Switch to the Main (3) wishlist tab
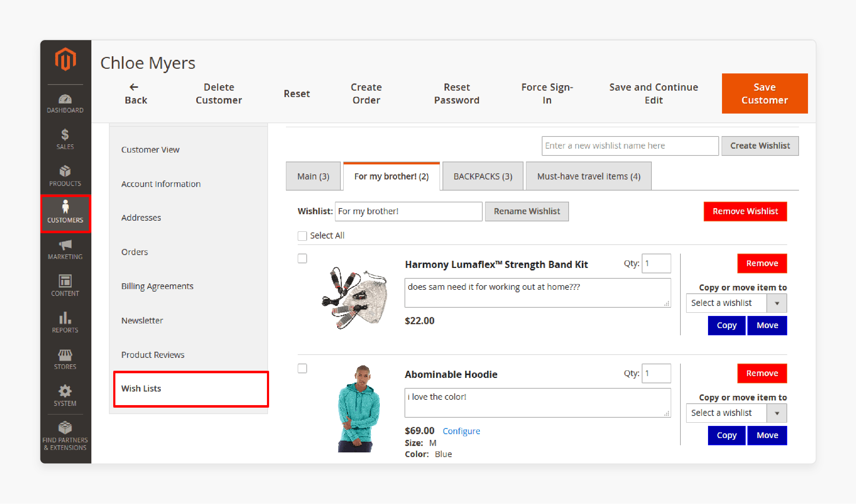856x504 pixels. pos(313,176)
